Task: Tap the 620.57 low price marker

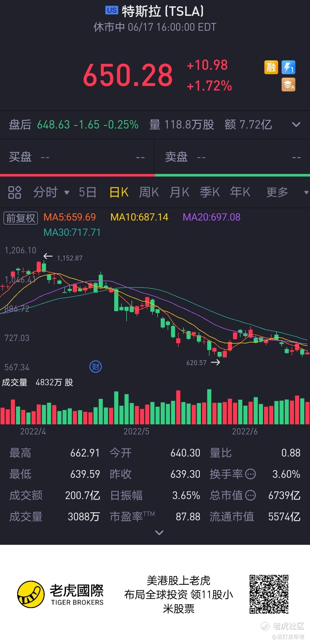Action: point(196,363)
